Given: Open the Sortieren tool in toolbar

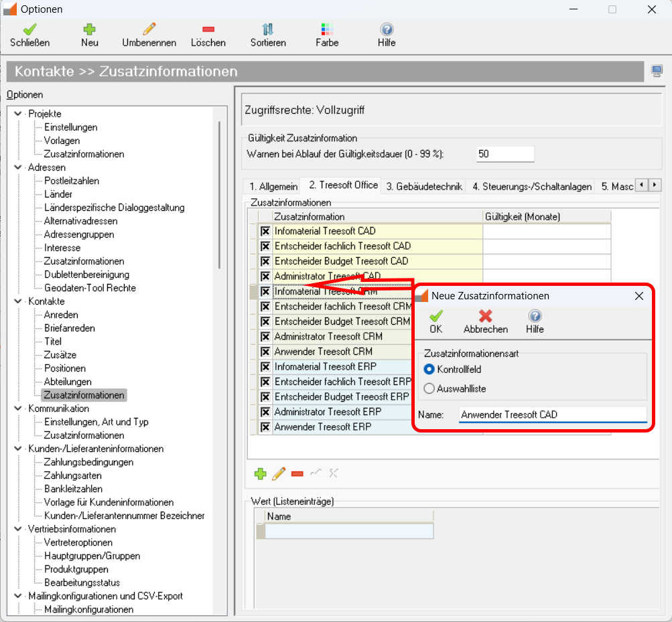Looking at the screenshot, I should (268, 30).
